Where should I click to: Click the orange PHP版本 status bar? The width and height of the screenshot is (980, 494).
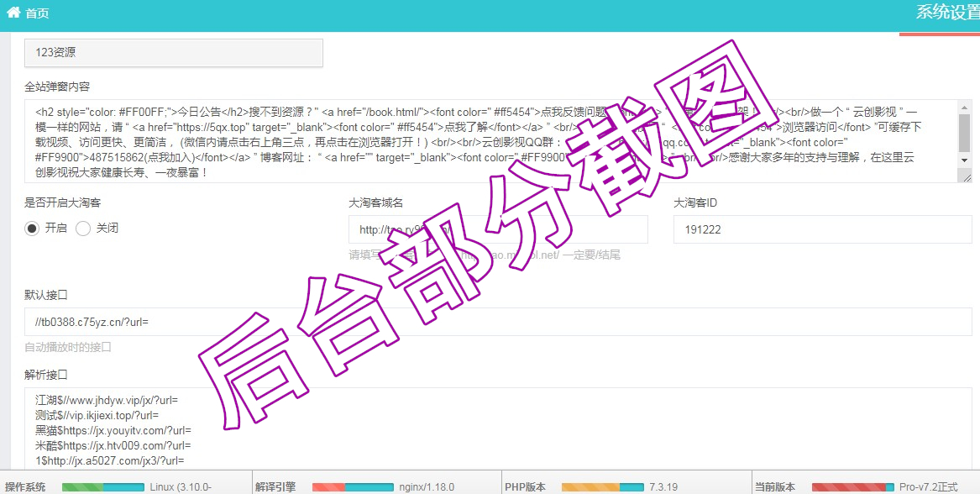[x=601, y=487]
